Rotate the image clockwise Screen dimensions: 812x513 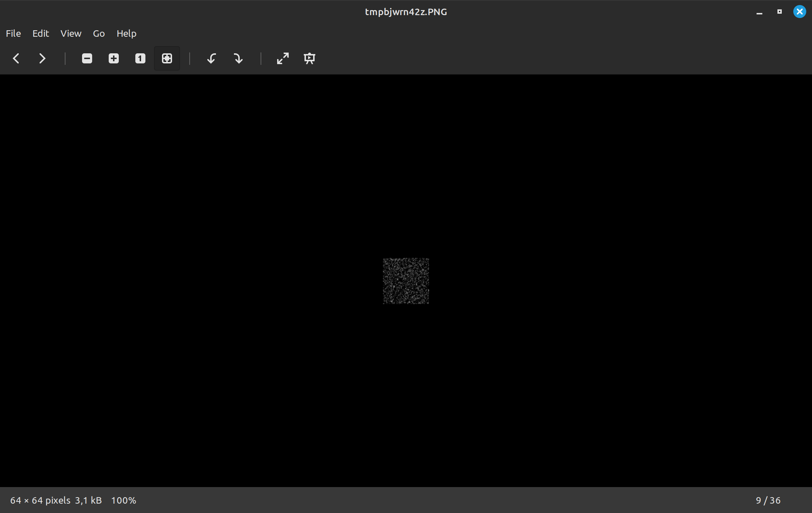coord(238,58)
